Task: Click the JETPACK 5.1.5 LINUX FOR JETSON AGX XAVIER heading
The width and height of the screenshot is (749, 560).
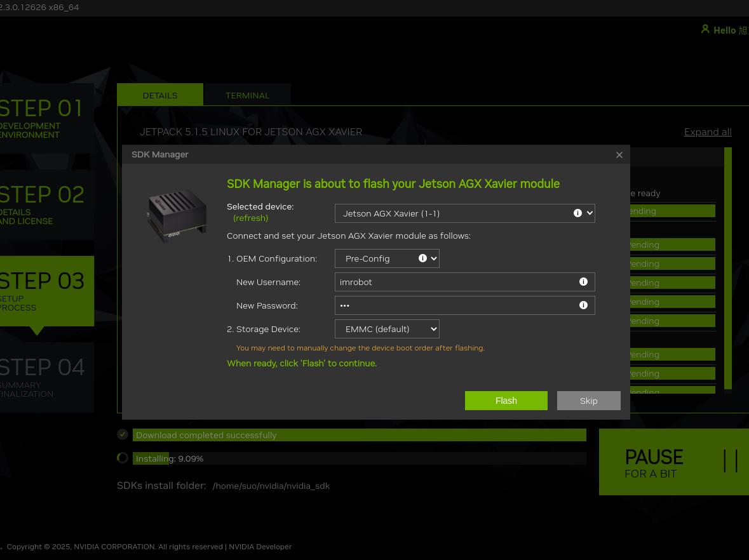Action: [251, 132]
